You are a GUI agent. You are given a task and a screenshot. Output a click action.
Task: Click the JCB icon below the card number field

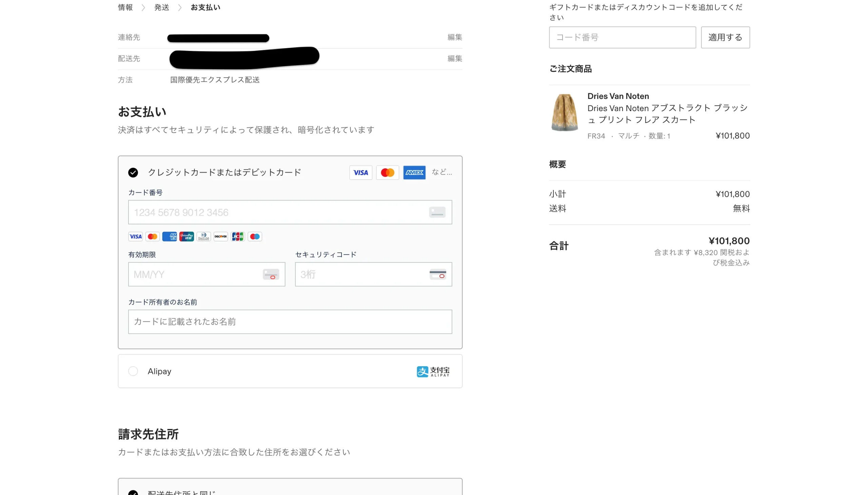[x=237, y=236]
